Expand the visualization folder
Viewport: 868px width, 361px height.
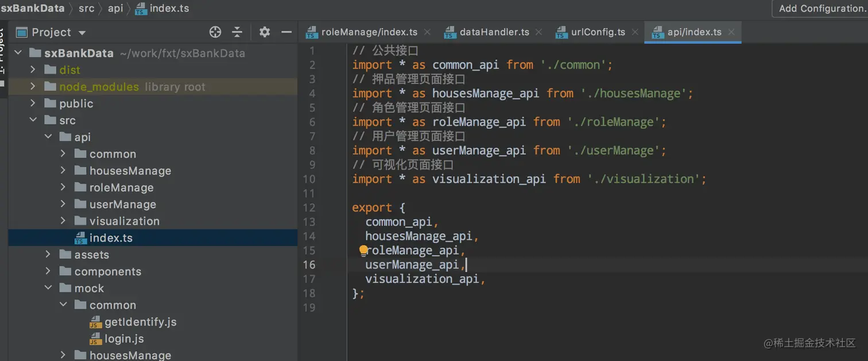coord(63,221)
